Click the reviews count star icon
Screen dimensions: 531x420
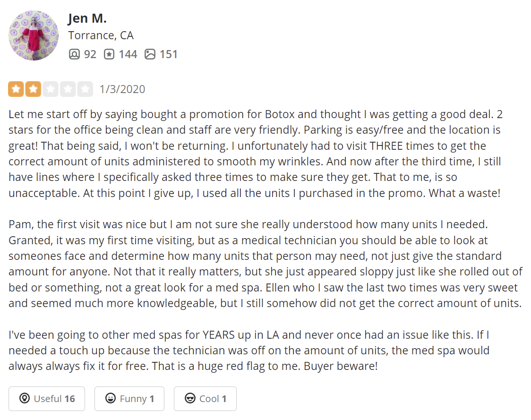[x=109, y=54]
